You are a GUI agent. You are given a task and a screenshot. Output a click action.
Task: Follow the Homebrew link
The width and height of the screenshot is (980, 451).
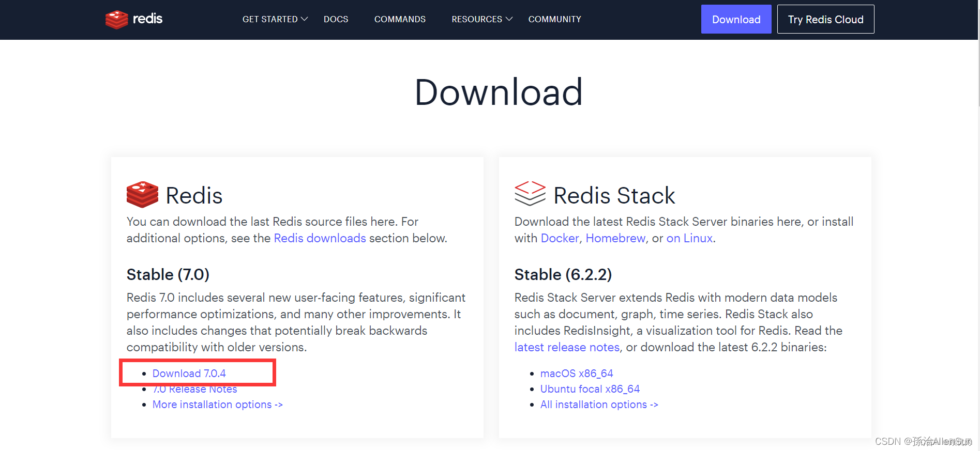pos(615,238)
